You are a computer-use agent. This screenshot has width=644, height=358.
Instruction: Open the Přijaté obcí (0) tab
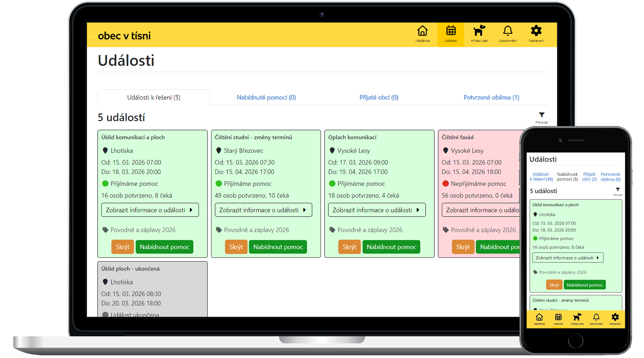point(379,97)
